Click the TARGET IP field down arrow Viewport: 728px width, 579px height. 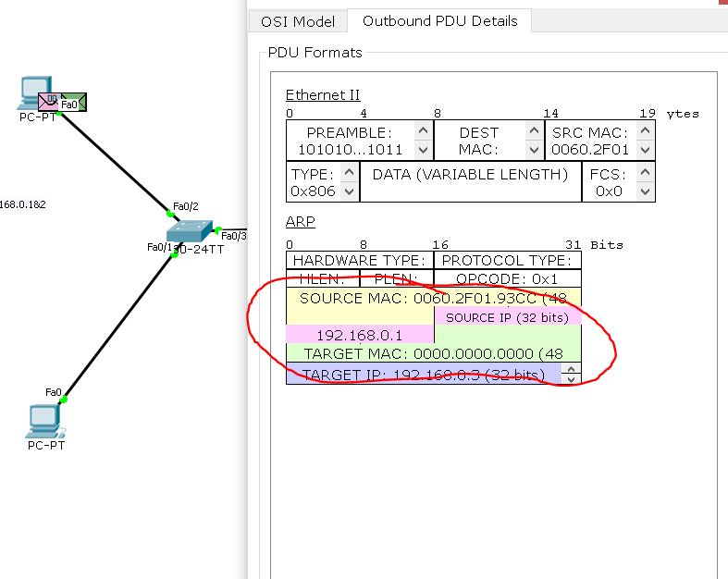tap(571, 379)
